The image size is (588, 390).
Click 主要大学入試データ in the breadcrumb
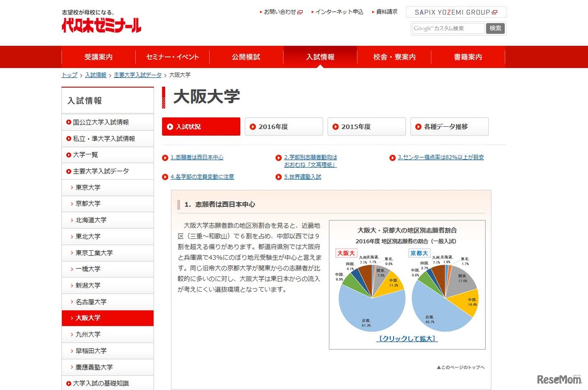[x=138, y=75]
